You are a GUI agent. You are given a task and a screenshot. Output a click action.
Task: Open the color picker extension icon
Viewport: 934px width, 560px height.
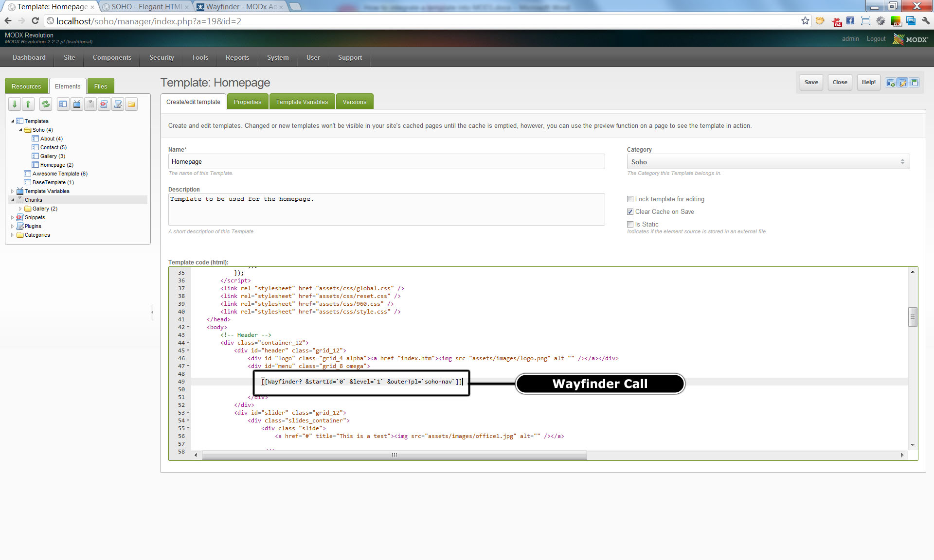tap(896, 21)
